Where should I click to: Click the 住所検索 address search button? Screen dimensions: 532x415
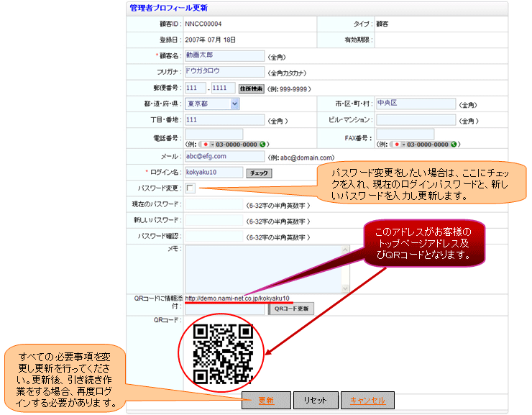pos(252,89)
